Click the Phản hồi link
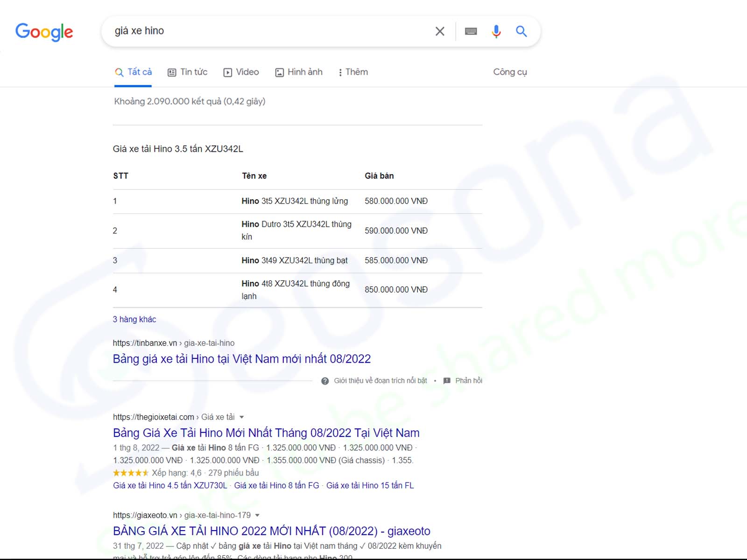Screen dimensions: 747x560 [469, 381]
